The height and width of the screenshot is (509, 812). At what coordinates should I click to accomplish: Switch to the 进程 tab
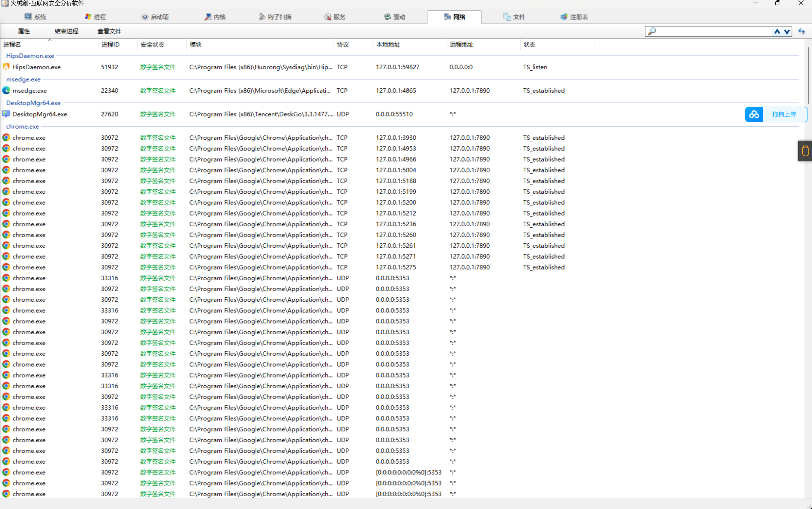pos(96,17)
